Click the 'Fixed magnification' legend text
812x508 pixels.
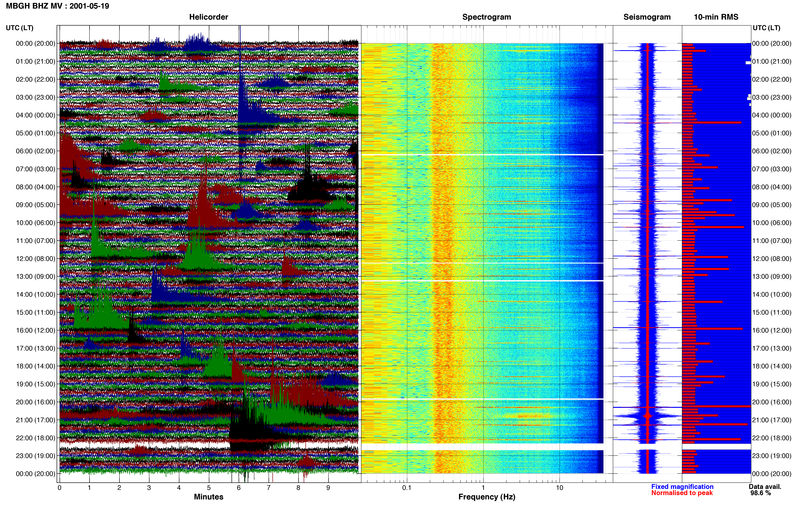point(682,487)
